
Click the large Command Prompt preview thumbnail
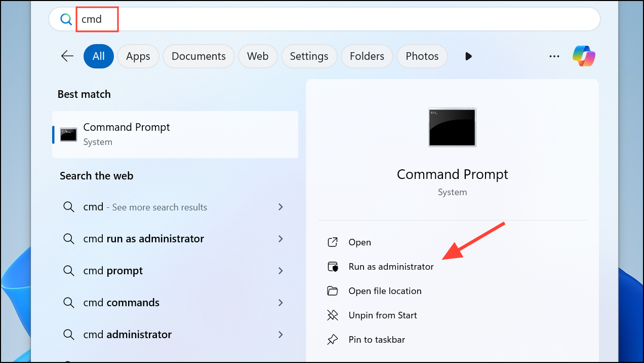click(x=452, y=127)
